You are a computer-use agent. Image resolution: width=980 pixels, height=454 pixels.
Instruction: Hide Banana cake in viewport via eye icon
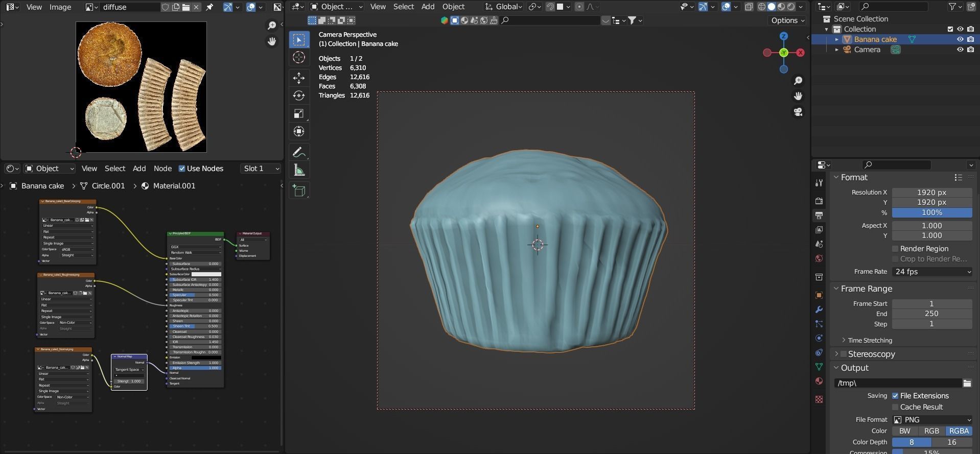tap(960, 39)
